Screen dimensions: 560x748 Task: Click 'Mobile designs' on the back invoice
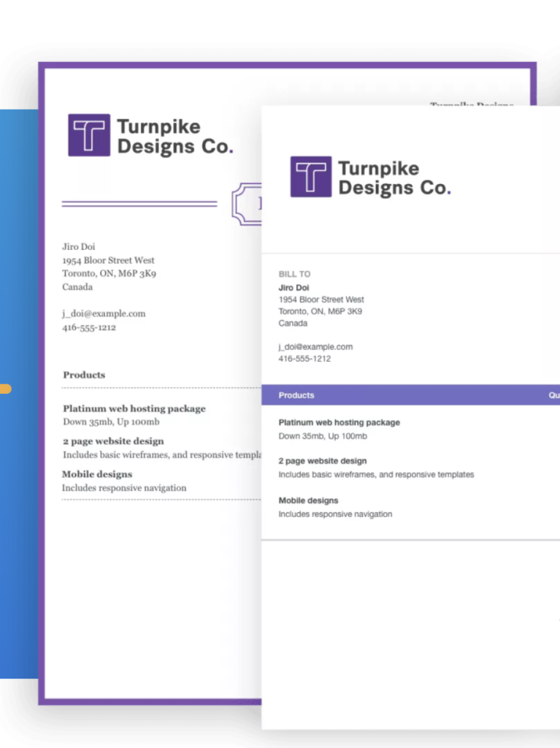[x=97, y=474]
